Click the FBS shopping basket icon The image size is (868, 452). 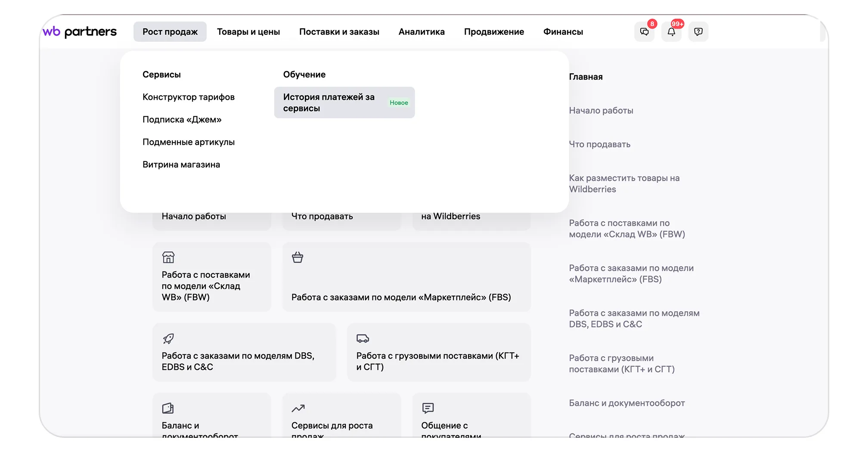[298, 257]
